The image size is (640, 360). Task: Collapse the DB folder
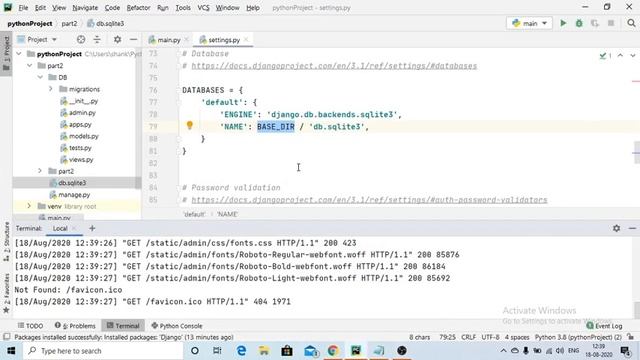tap(40, 77)
